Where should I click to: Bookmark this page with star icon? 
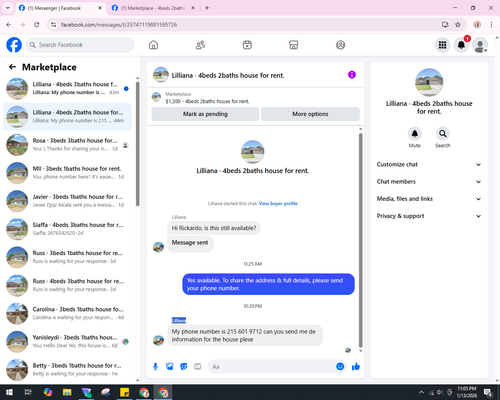(x=458, y=25)
